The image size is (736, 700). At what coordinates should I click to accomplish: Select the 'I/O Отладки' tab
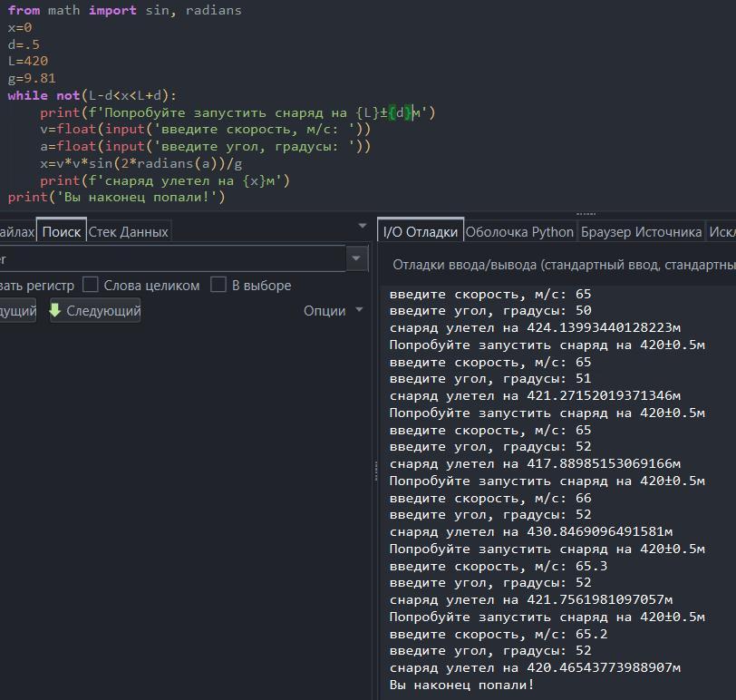point(421,232)
